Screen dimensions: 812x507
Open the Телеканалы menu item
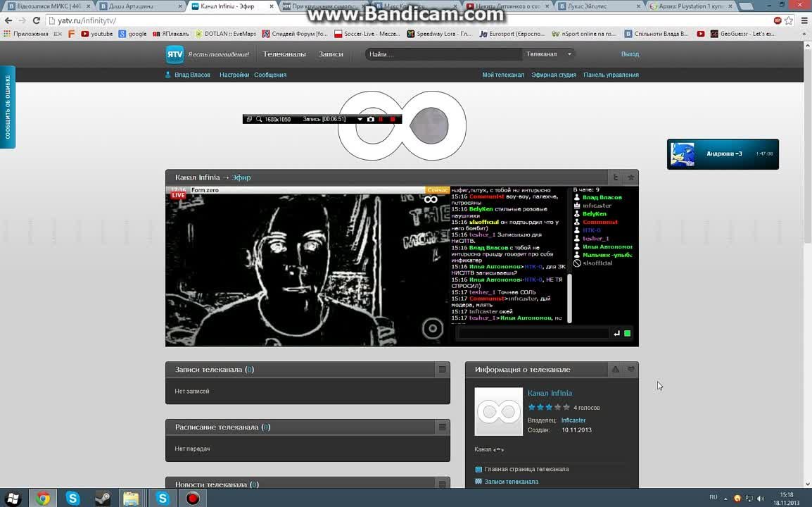[284, 54]
